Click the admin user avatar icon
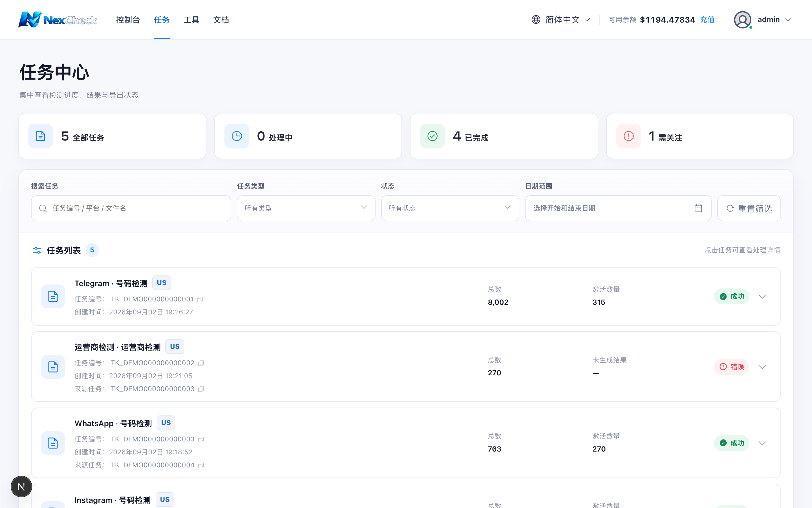 pyautogui.click(x=742, y=19)
